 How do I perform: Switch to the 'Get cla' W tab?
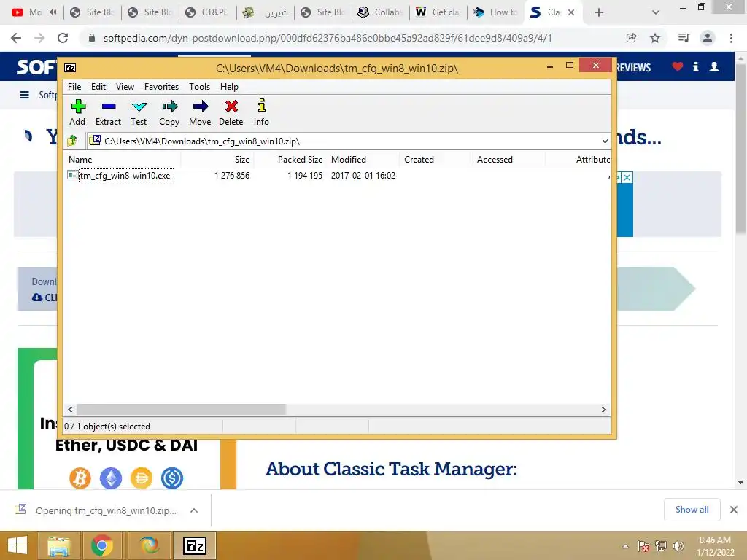click(438, 12)
